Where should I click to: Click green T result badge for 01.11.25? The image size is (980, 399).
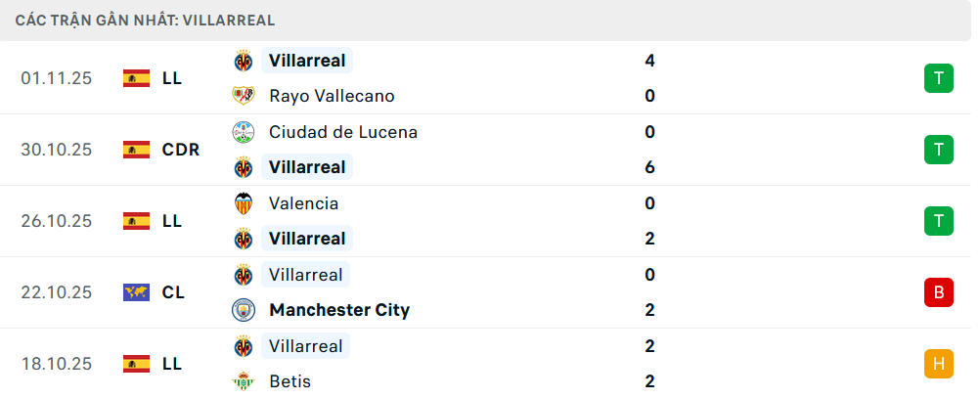938,78
